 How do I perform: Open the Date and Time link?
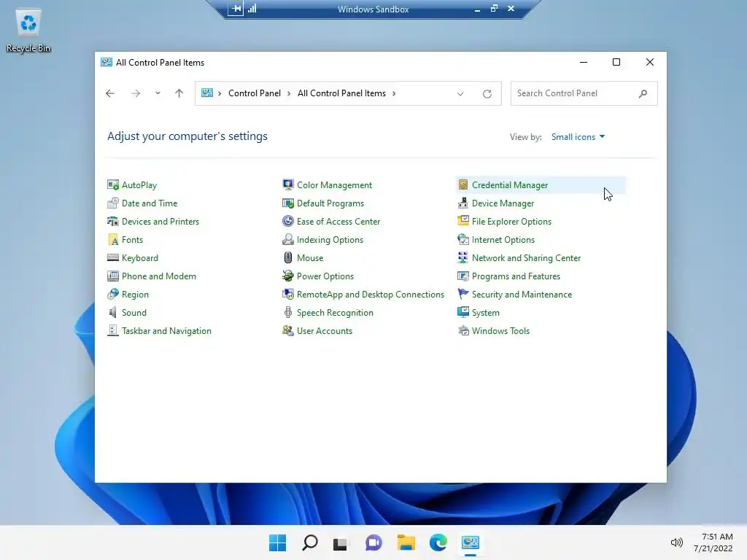click(x=150, y=203)
